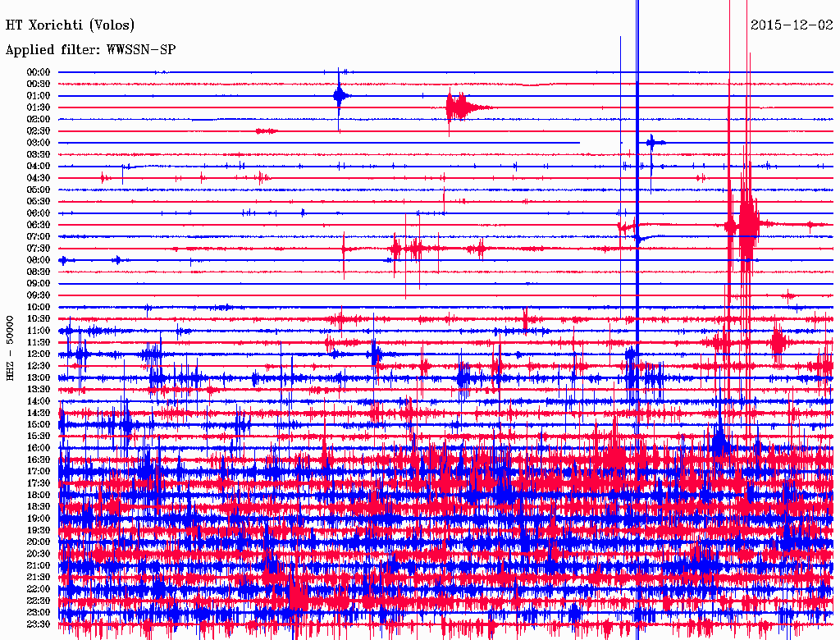Click the '08:30' time label
Image resolution: width=840 pixels, height=640 pixels.
39,272
